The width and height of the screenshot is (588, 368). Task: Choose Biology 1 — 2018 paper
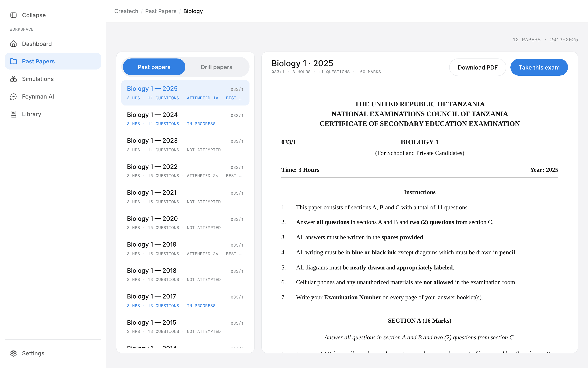[185, 275]
